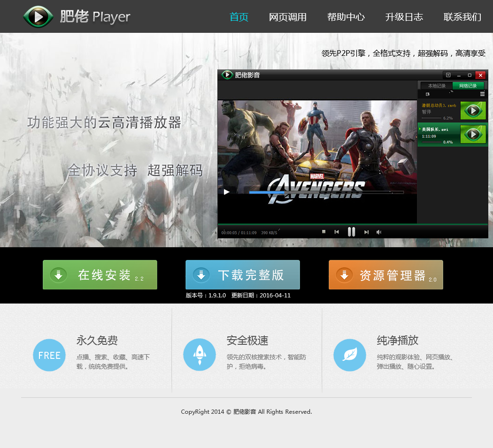The height and width of the screenshot is (448, 493).
Task: Click the 更新日期：2016-04-11 text
Action: (x=261, y=296)
